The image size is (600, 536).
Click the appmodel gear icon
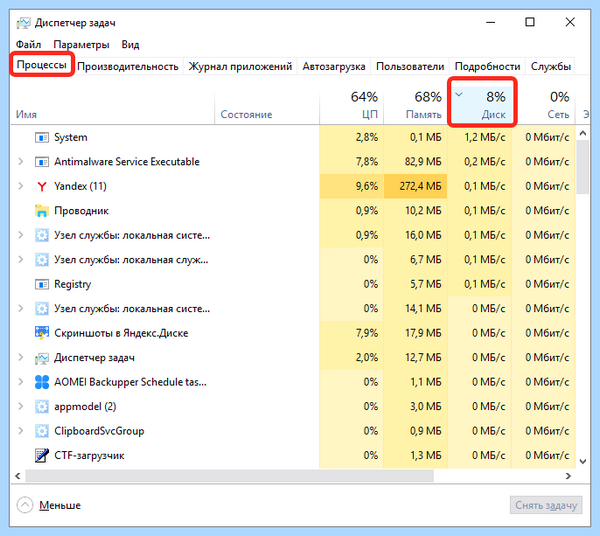[42, 407]
